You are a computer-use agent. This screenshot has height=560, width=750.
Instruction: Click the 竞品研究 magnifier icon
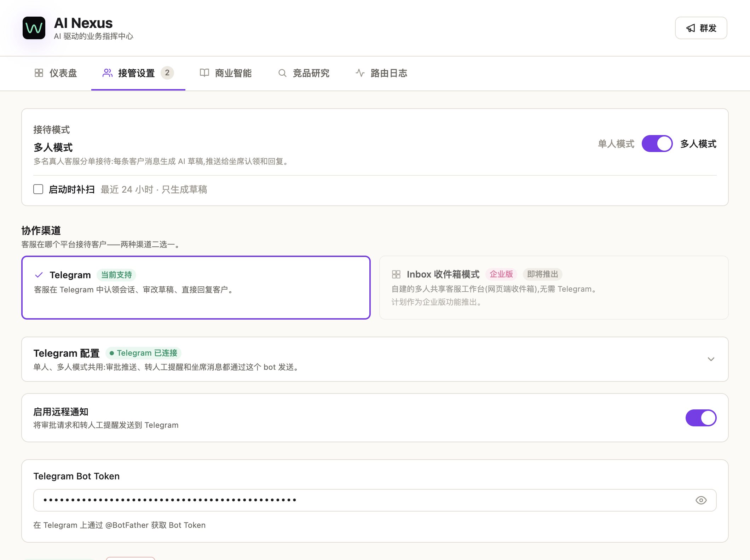(282, 73)
